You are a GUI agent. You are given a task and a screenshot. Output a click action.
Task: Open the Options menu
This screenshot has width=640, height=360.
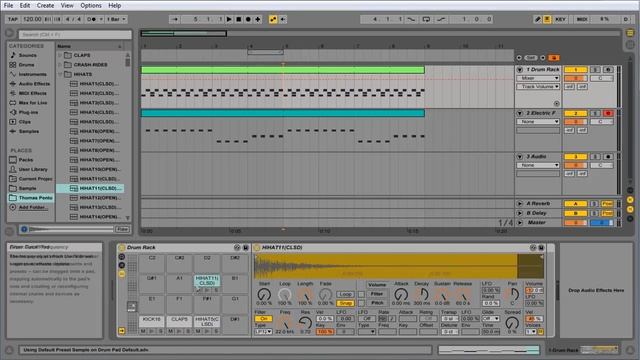click(91, 5)
